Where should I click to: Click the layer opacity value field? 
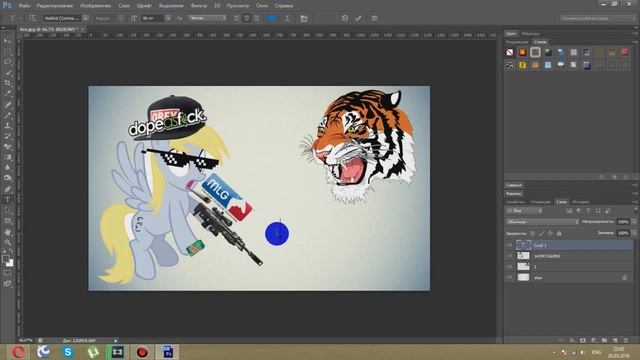coord(623,222)
